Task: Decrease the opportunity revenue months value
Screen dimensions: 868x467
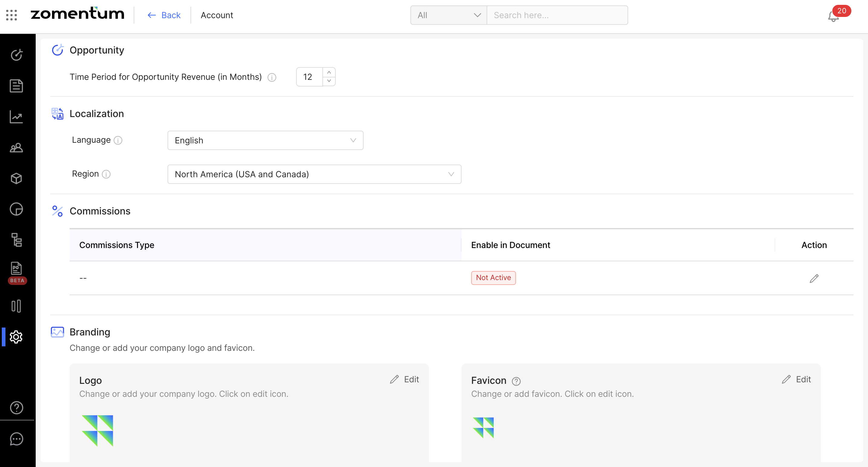Action: click(329, 81)
